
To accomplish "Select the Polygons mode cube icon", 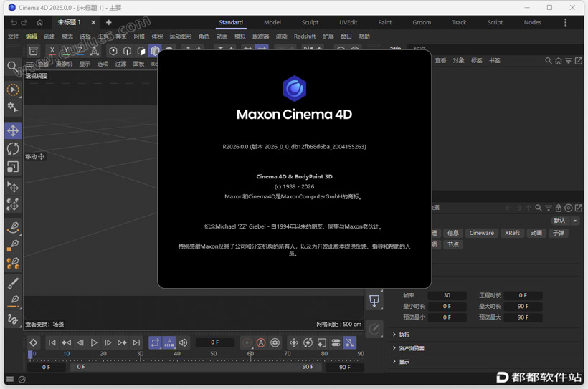I will pyautogui.click(x=141, y=51).
